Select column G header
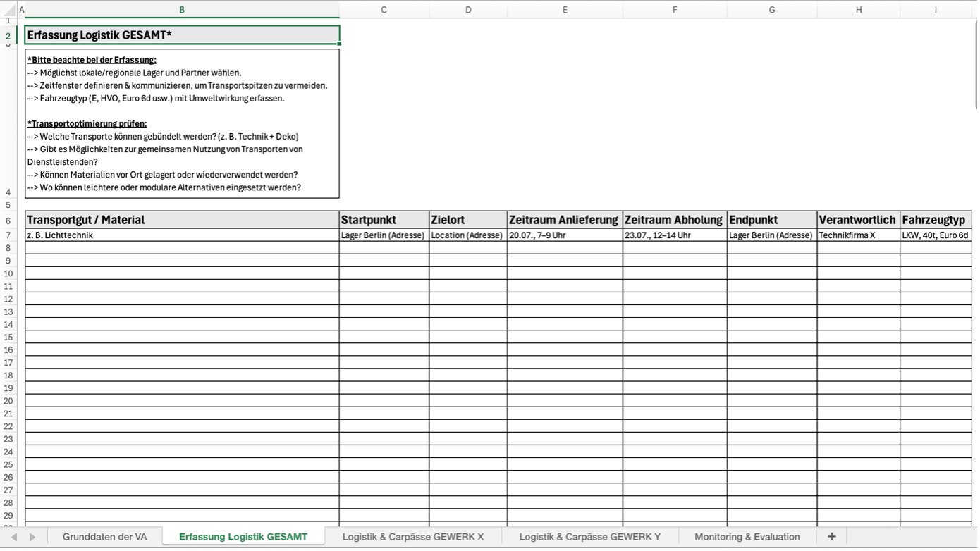 [772, 10]
